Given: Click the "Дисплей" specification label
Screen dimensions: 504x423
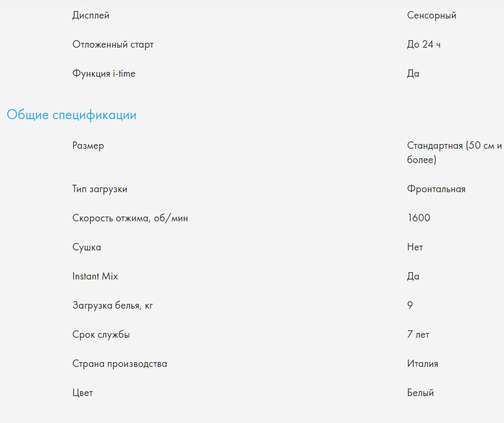Looking at the screenshot, I should 91,15.
